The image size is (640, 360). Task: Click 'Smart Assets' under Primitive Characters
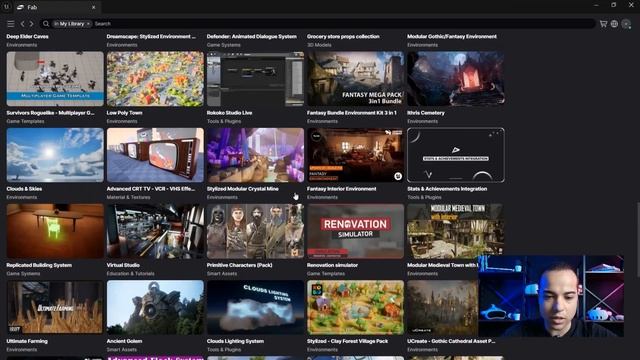point(222,274)
